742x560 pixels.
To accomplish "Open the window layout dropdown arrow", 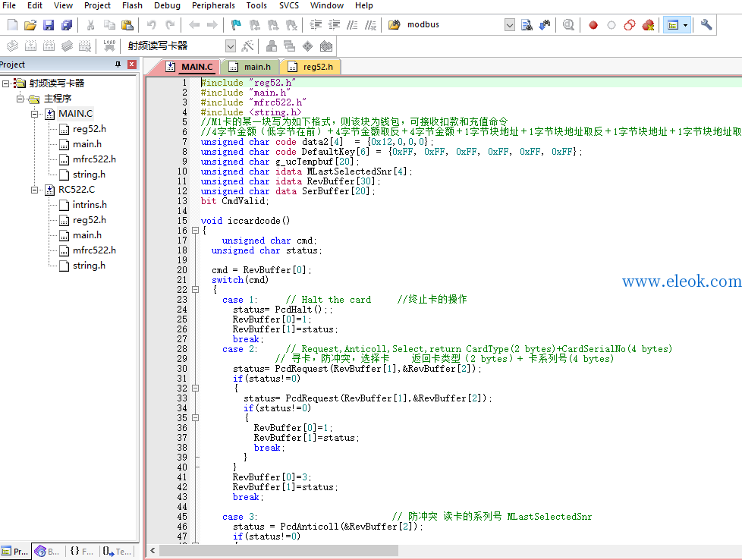I will (685, 24).
